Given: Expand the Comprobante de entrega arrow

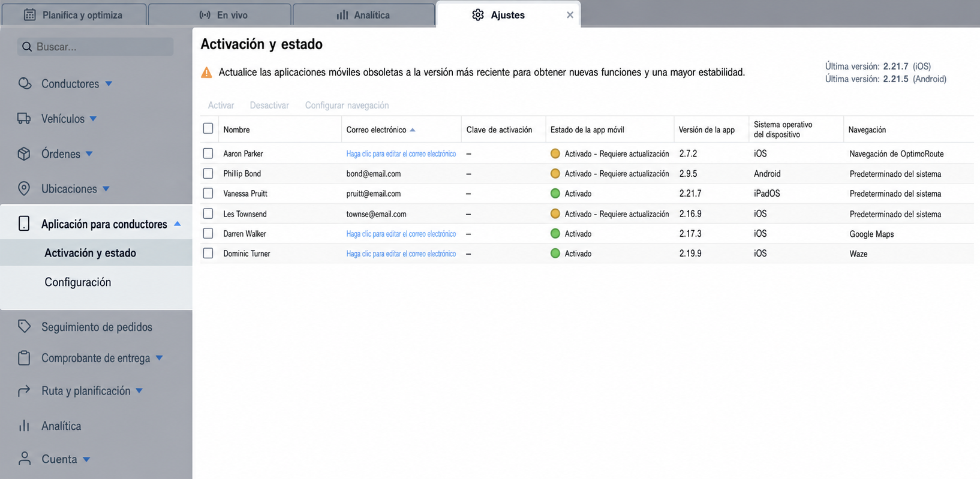Looking at the screenshot, I should point(159,358).
